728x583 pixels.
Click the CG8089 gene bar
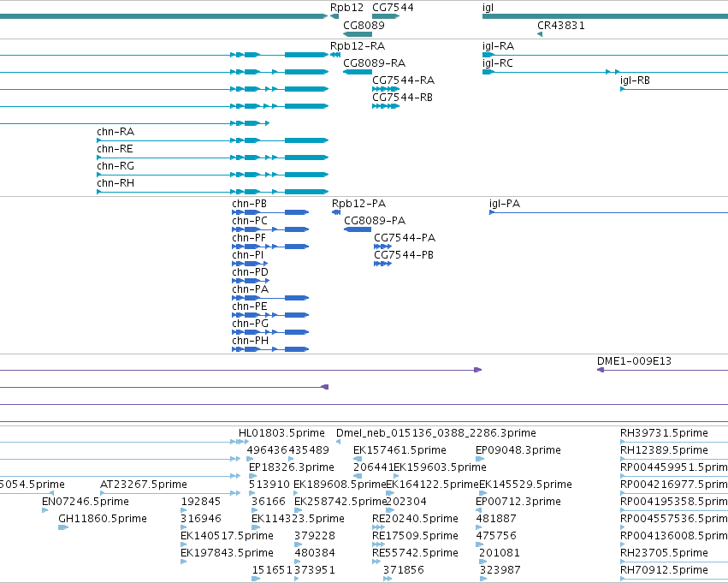coord(358,34)
